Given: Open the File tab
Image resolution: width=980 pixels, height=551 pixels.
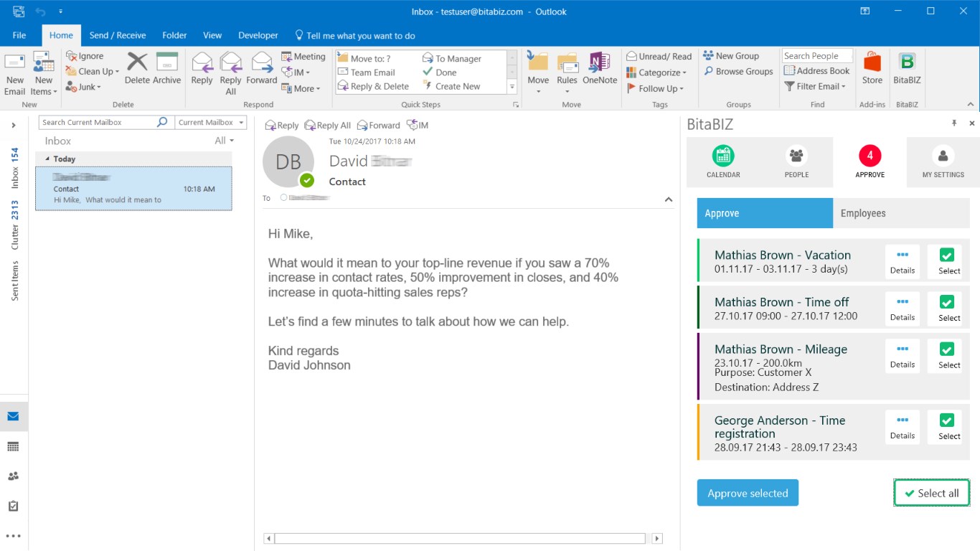Looking at the screenshot, I should (19, 35).
